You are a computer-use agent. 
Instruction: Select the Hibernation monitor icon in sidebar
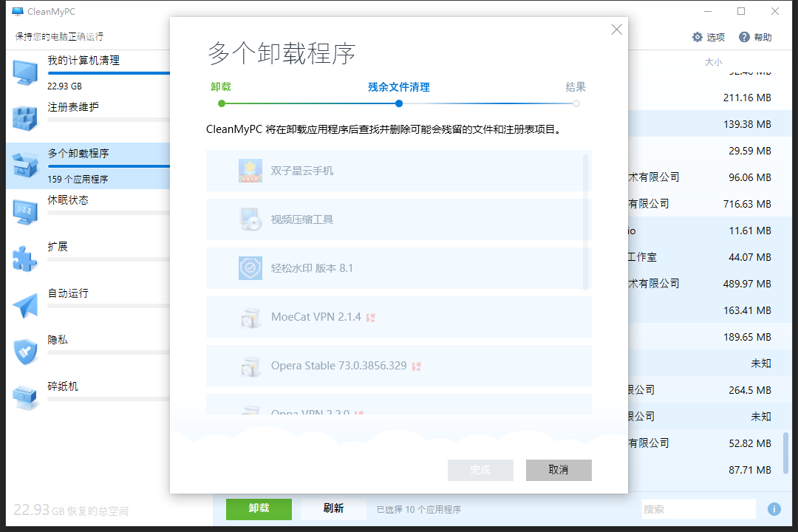[25, 212]
